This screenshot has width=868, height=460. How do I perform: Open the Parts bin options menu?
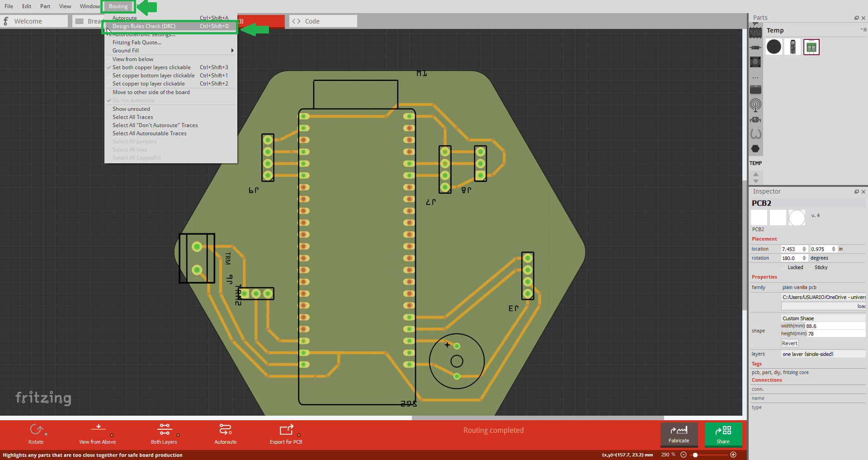click(x=863, y=30)
